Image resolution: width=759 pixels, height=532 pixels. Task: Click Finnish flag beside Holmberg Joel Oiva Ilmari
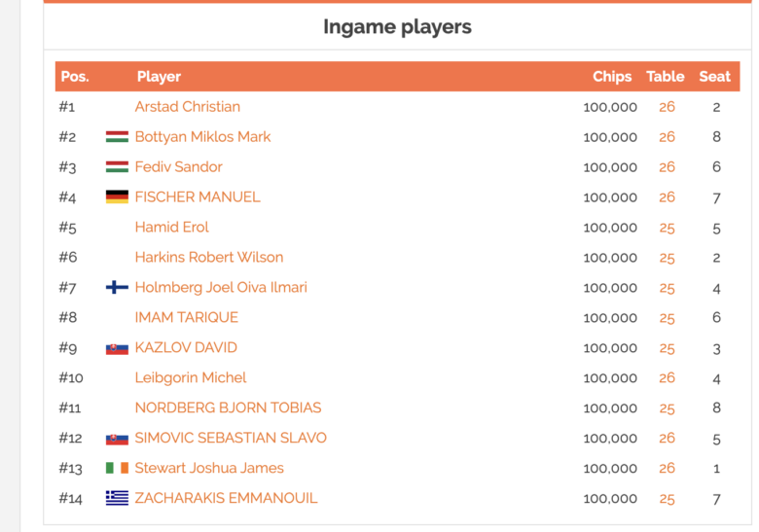click(x=117, y=287)
